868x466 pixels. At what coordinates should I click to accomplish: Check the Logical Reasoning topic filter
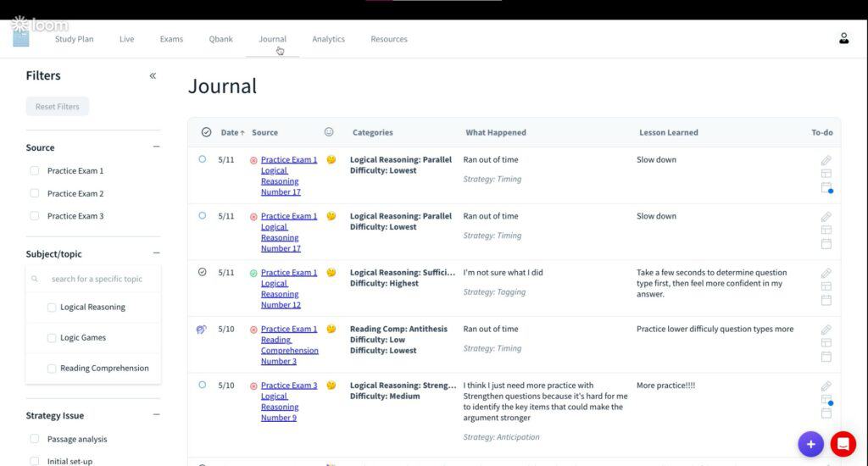[x=52, y=308]
